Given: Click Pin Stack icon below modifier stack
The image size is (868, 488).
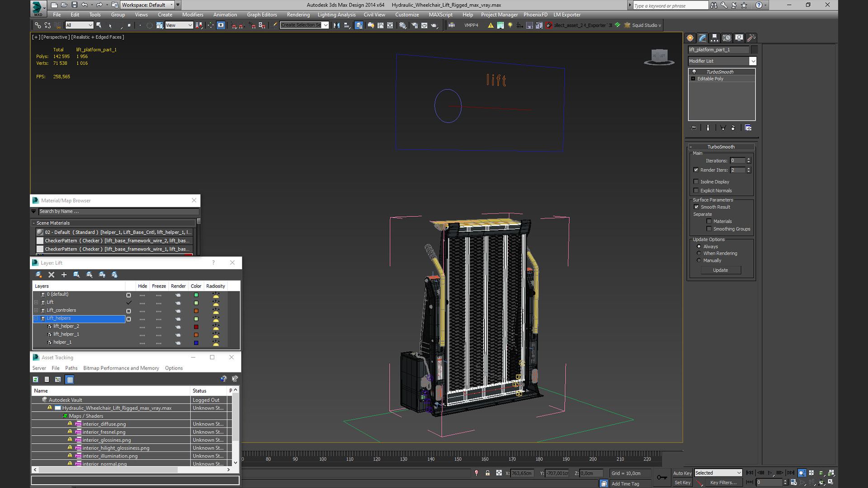Looking at the screenshot, I should (x=694, y=128).
